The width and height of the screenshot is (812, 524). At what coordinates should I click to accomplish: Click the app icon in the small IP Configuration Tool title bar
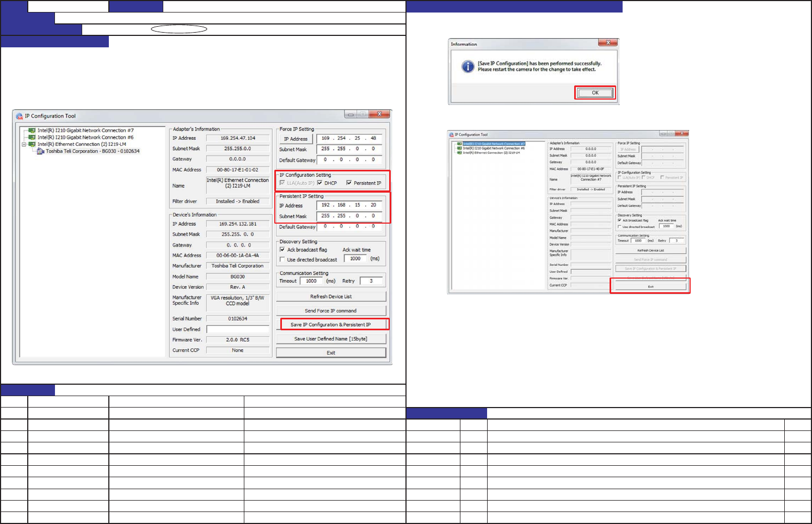[451, 134]
